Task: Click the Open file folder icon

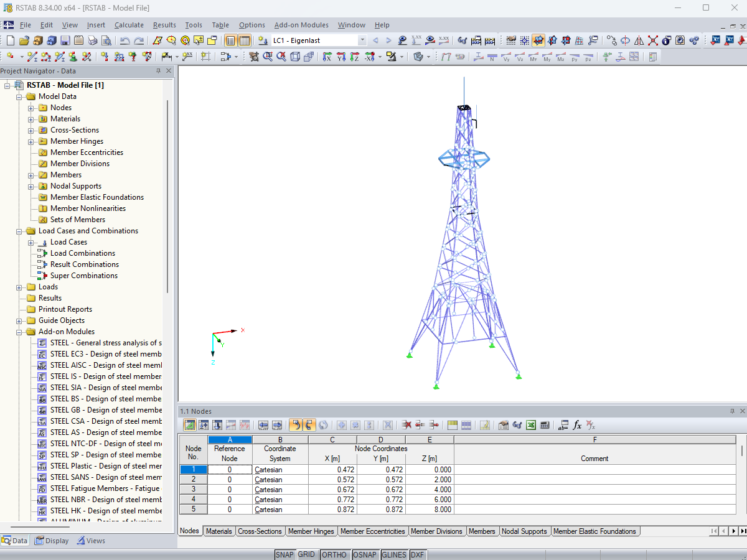Action: click(24, 40)
